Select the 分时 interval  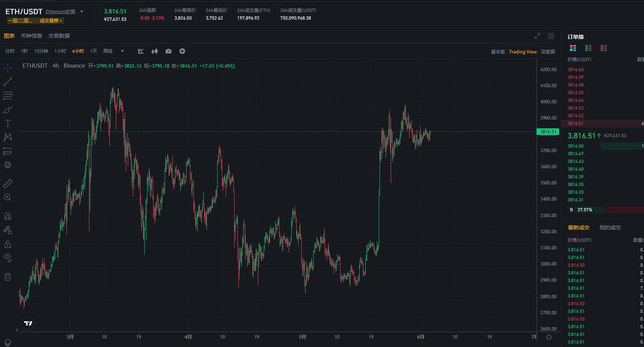(x=10, y=51)
